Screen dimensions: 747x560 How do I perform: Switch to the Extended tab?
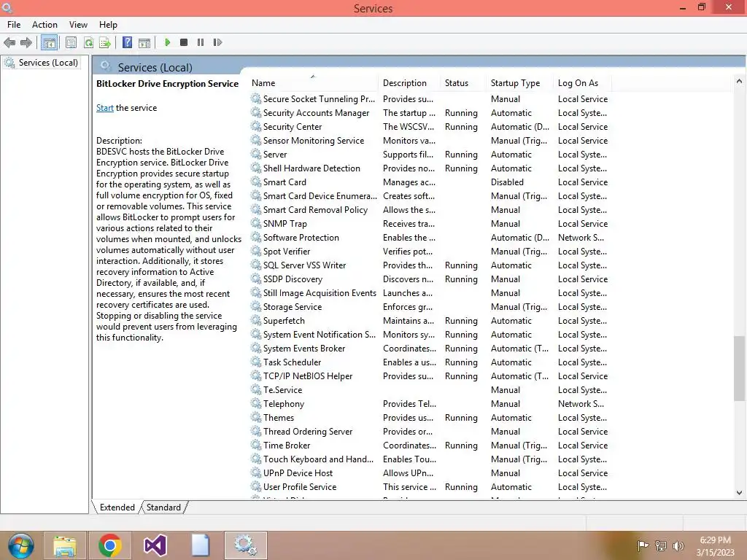tap(117, 507)
